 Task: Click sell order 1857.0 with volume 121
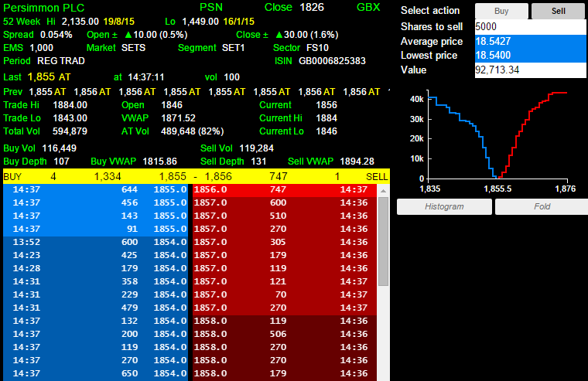point(285,281)
